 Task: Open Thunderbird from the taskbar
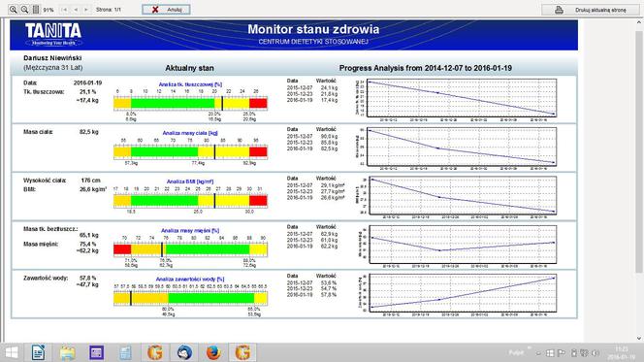(x=184, y=352)
